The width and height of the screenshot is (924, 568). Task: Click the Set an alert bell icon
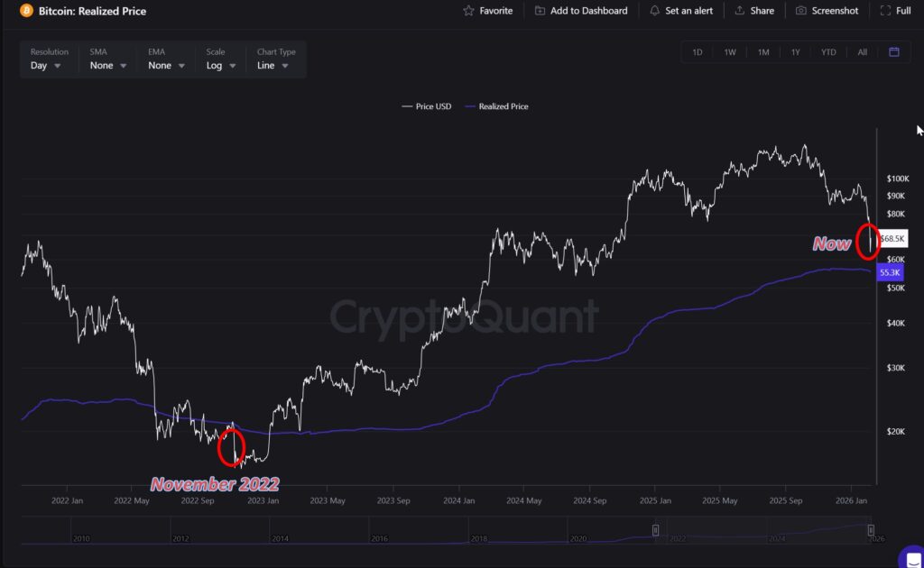point(654,11)
